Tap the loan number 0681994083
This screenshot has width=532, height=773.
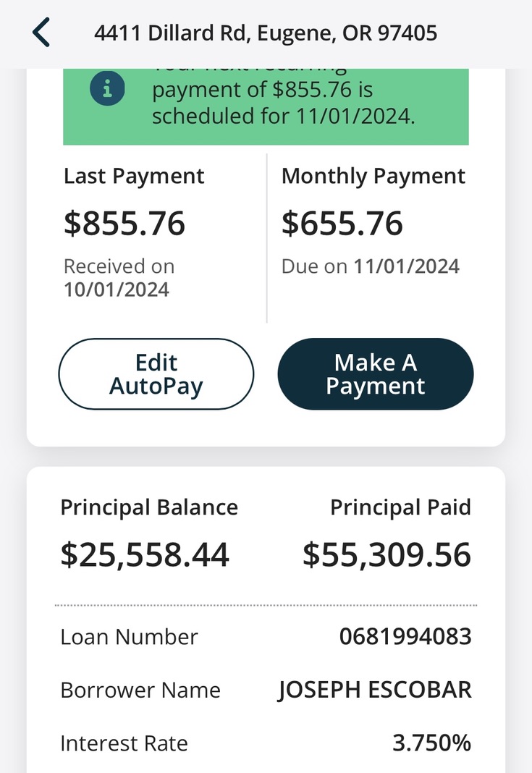pyautogui.click(x=405, y=636)
